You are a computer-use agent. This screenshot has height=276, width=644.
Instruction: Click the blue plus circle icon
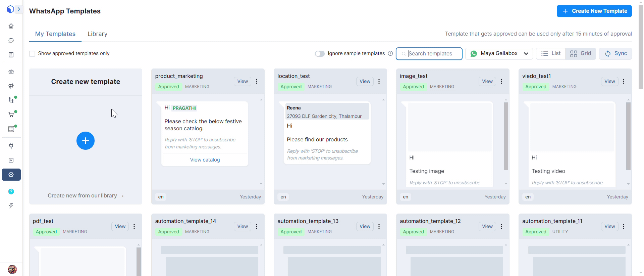tap(86, 141)
